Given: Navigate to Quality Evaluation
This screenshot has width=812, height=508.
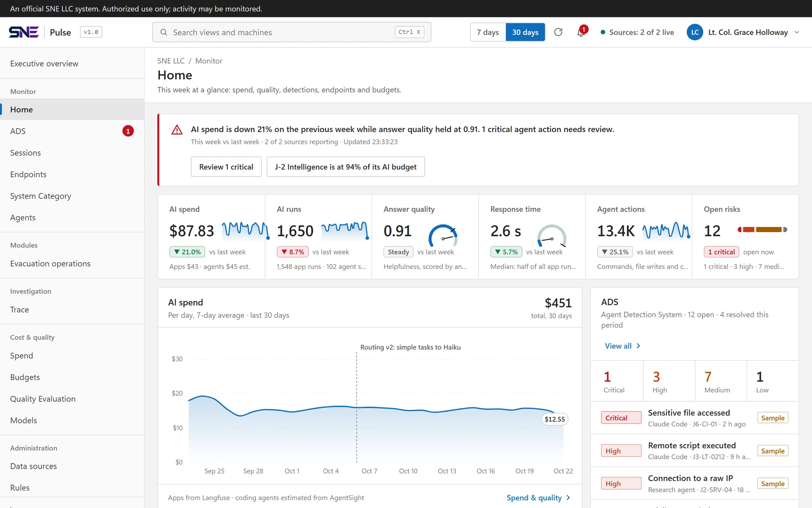Looking at the screenshot, I should 72,399.
